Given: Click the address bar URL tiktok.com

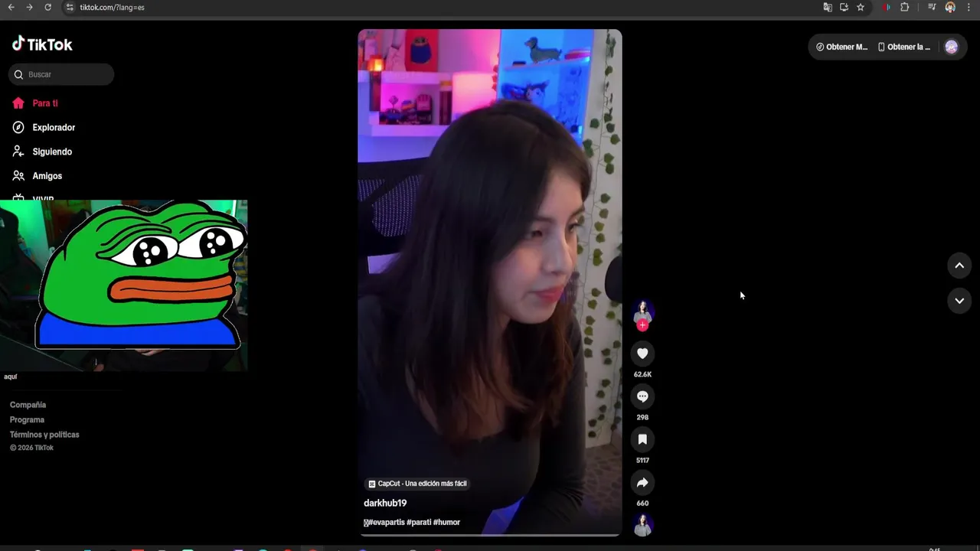Looking at the screenshot, I should coord(112,7).
